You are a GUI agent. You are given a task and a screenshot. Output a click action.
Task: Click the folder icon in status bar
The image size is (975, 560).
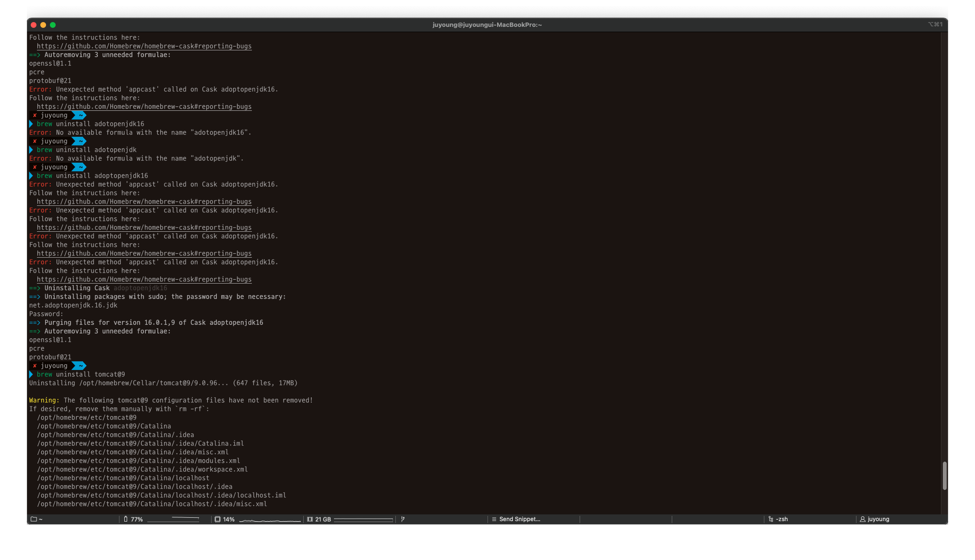click(34, 519)
